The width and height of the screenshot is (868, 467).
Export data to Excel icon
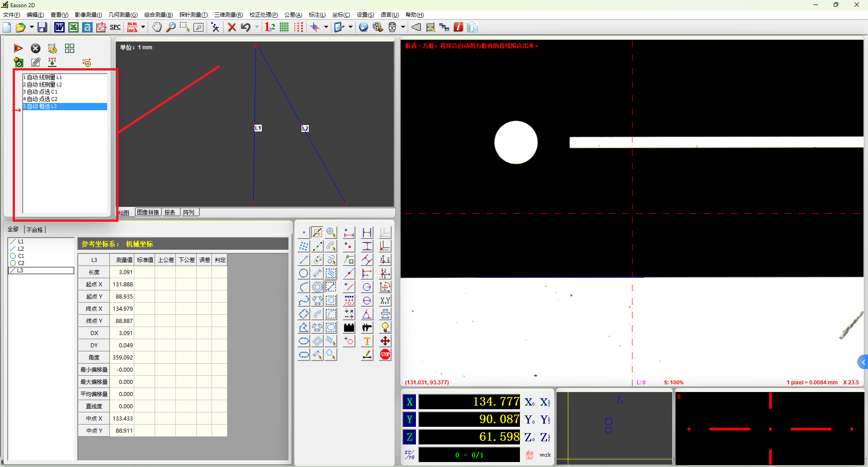point(73,27)
